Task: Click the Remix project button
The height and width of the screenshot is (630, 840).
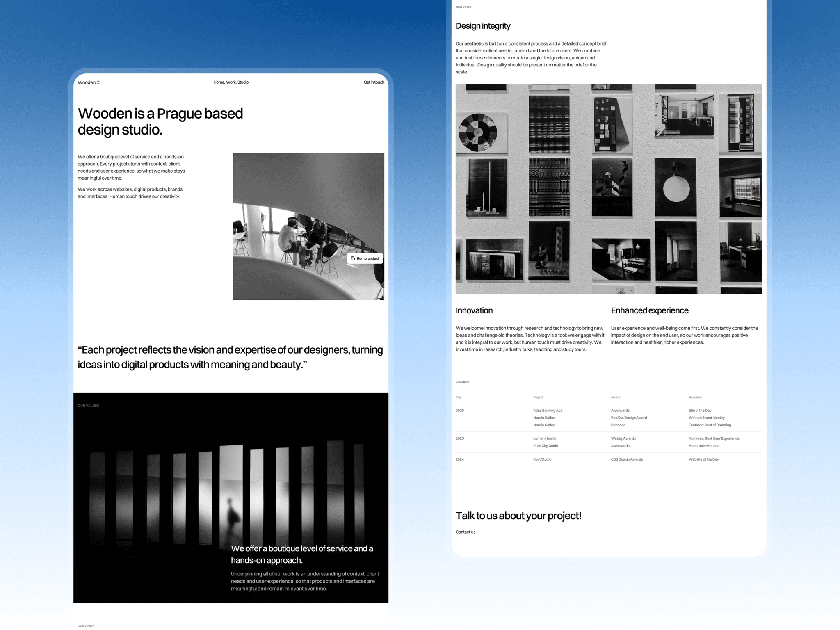Action: [365, 258]
